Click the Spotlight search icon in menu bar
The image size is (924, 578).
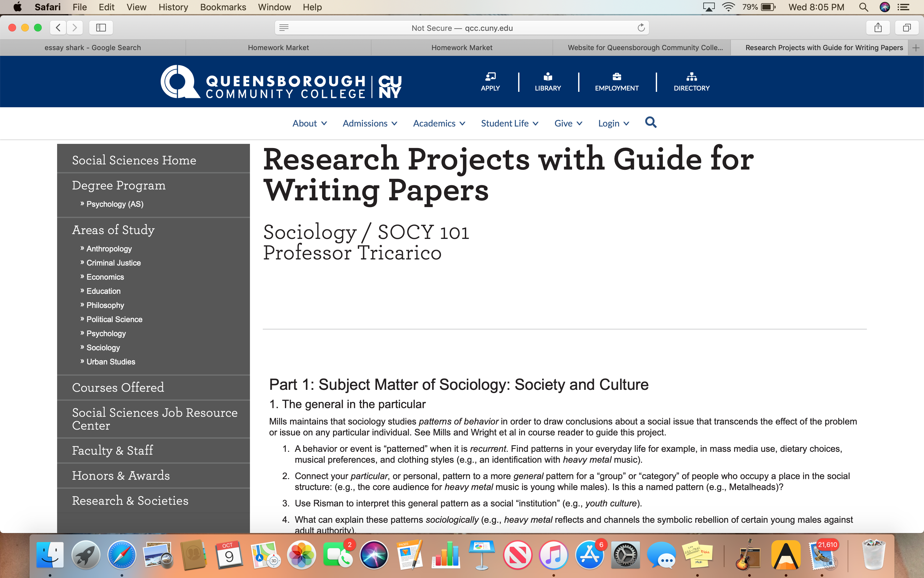863,7
